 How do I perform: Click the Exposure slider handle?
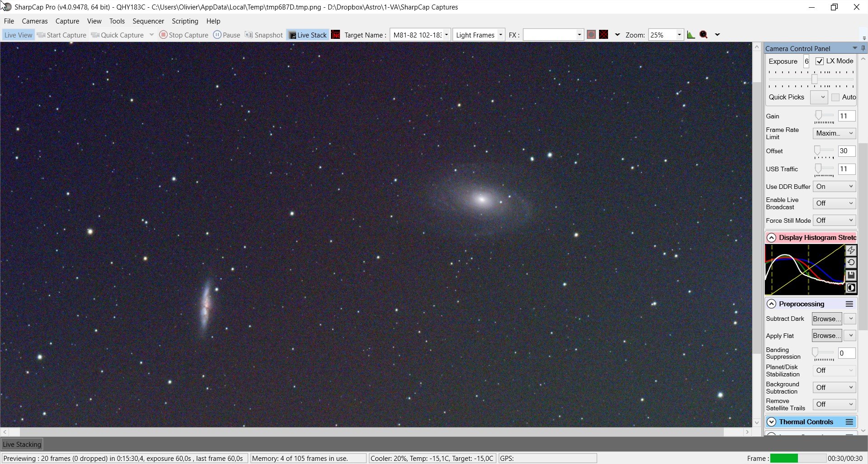(x=814, y=80)
